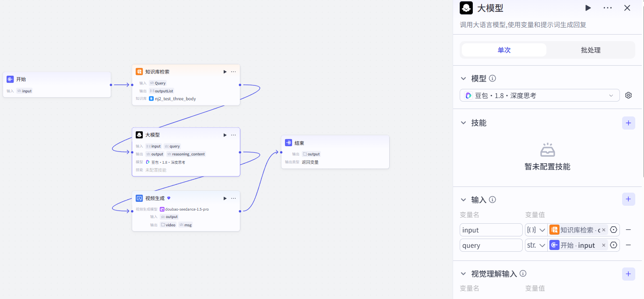Collapse the 输入 section
644x299 pixels.
[464, 200]
